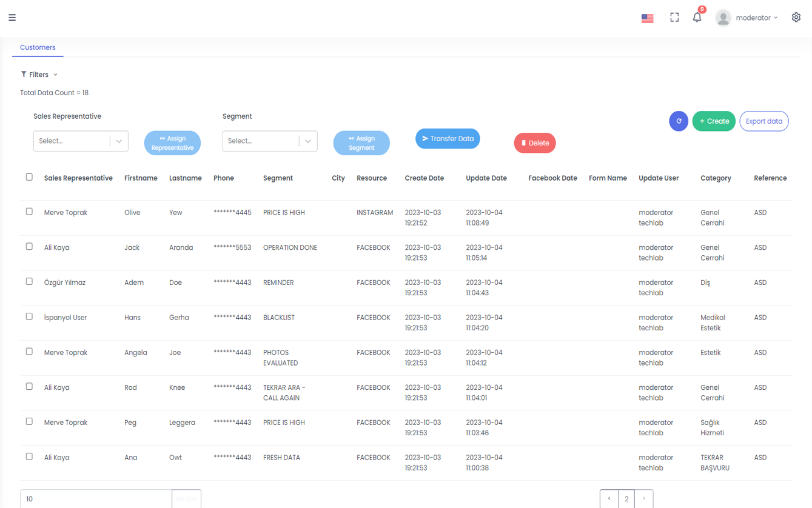Select the Rod Knee row checkbox

(29, 387)
